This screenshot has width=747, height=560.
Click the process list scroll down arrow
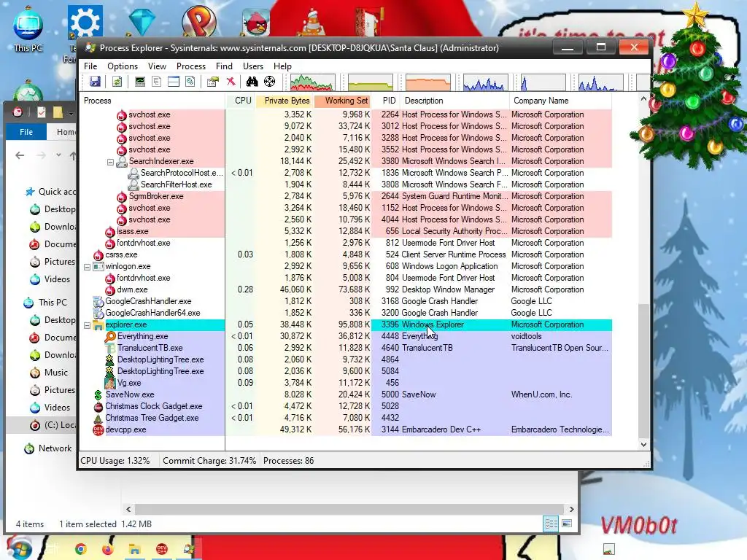(x=643, y=444)
